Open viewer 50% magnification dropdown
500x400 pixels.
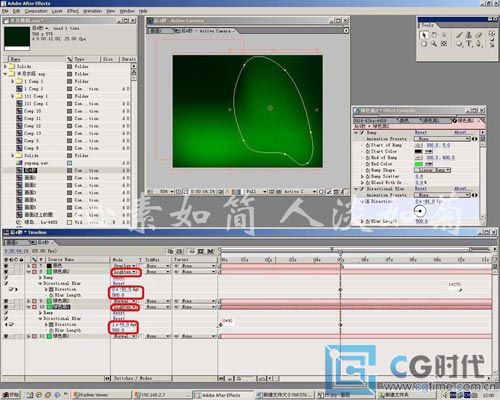pyautogui.click(x=166, y=192)
